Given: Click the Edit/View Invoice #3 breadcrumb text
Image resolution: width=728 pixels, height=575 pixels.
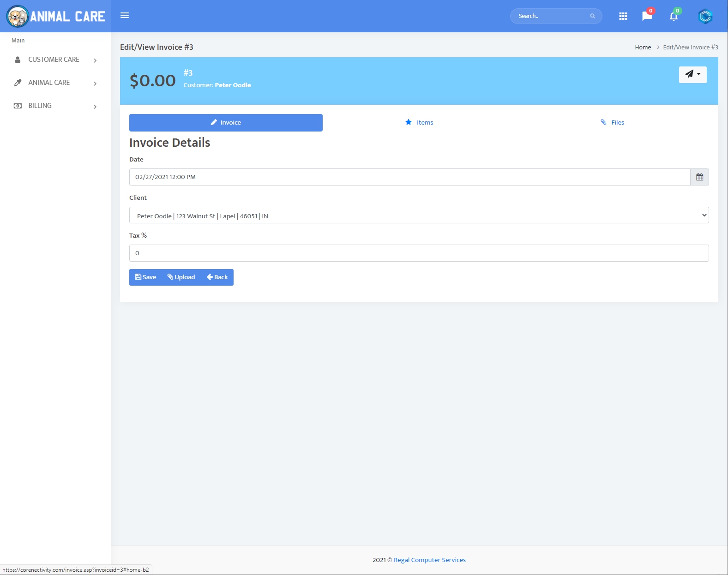Looking at the screenshot, I should pos(691,47).
